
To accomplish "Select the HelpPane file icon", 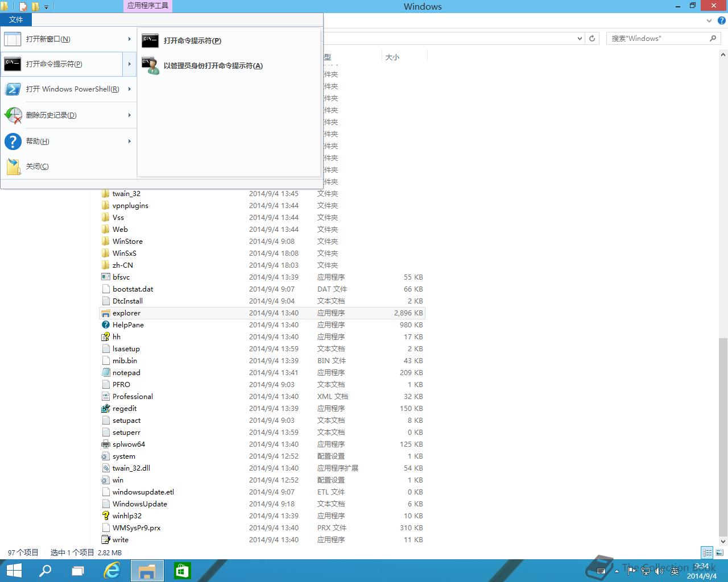I will pos(105,325).
